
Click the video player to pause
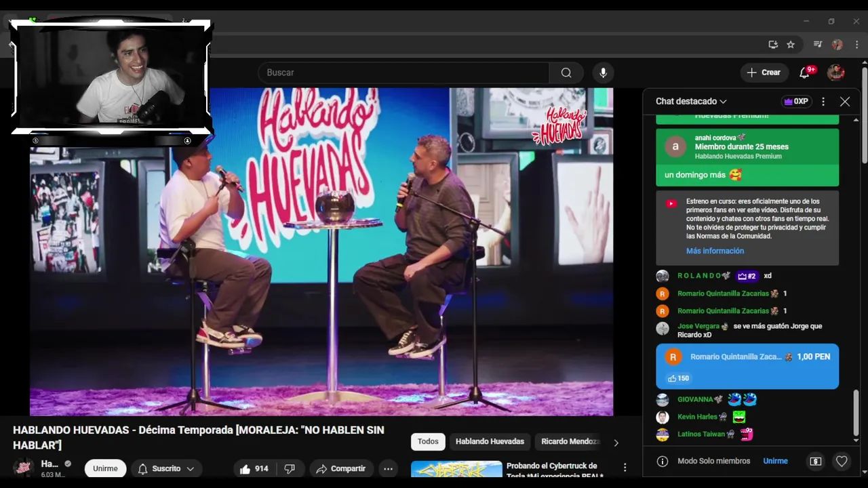(x=321, y=251)
